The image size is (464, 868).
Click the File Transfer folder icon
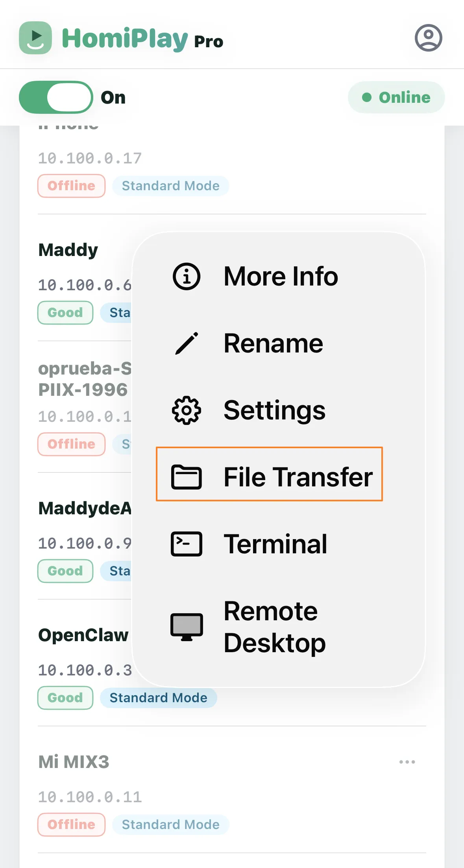(x=187, y=477)
